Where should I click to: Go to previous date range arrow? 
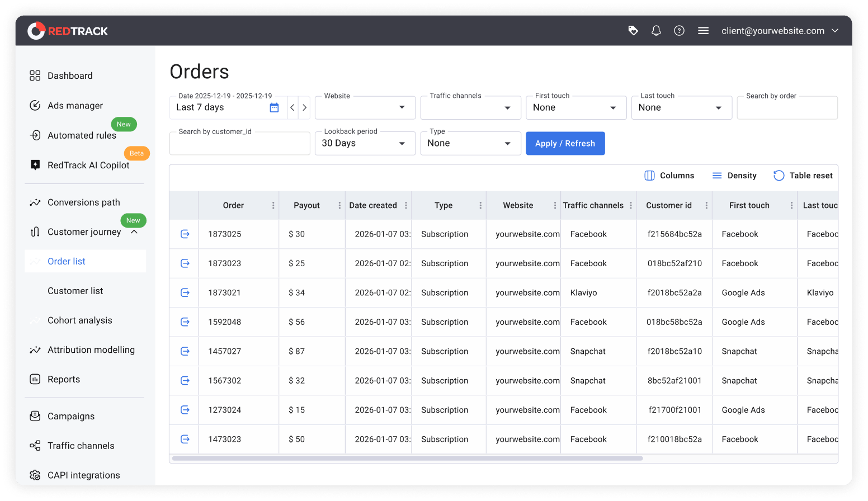click(293, 107)
